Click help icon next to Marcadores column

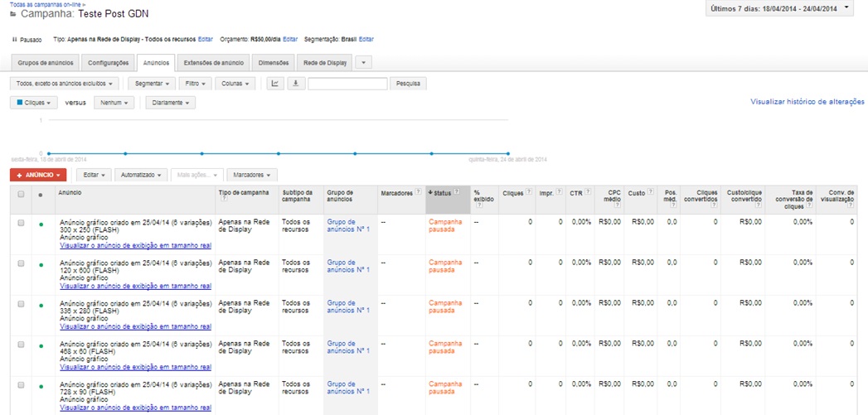418,192
